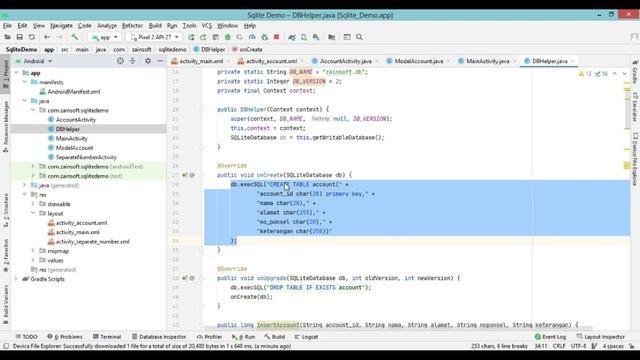Open Project panel settings gear
The image size is (640, 360).
point(148,61)
